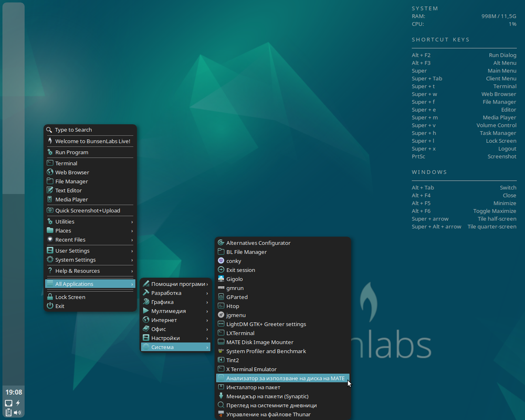Click the Thunar file management icon
The width and height of the screenshot is (525, 420).
coord(221,414)
